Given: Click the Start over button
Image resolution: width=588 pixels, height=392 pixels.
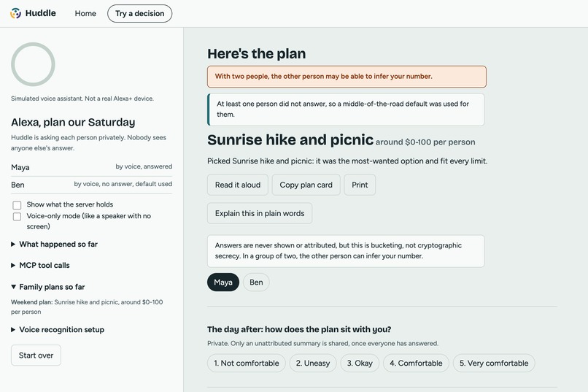Looking at the screenshot, I should [36, 356].
